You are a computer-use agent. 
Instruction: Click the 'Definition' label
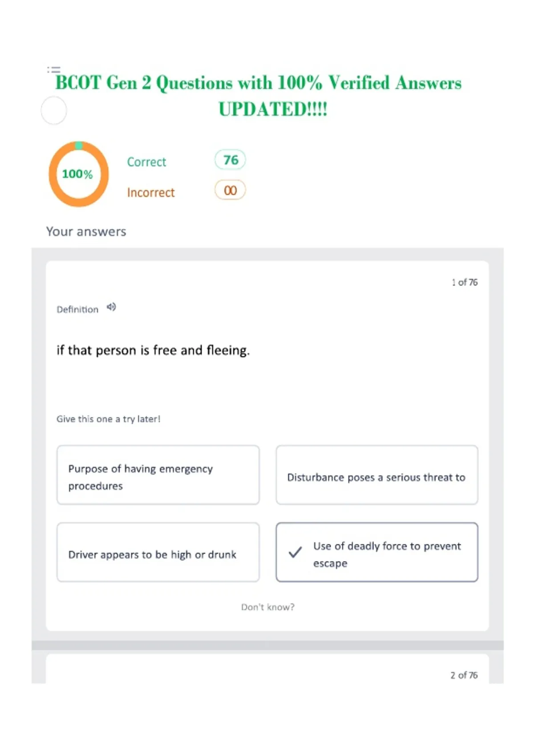(x=77, y=310)
